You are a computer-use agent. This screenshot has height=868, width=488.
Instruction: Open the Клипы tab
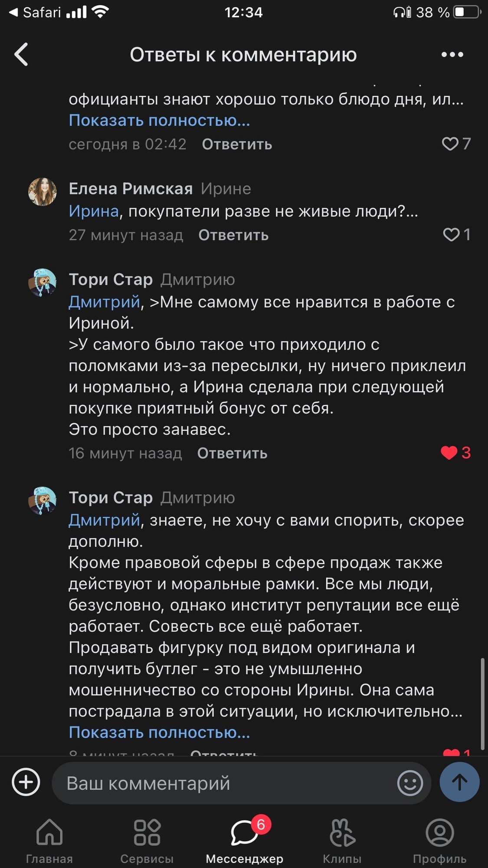[x=342, y=839]
